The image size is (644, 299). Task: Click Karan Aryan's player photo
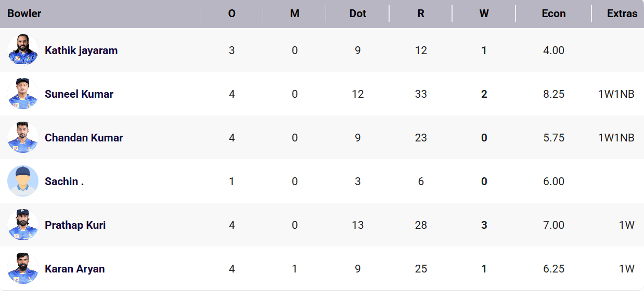click(x=23, y=269)
